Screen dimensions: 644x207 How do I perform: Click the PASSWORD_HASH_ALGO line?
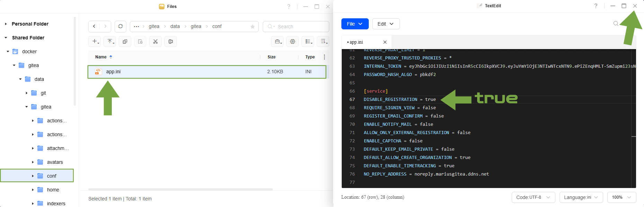(x=400, y=75)
